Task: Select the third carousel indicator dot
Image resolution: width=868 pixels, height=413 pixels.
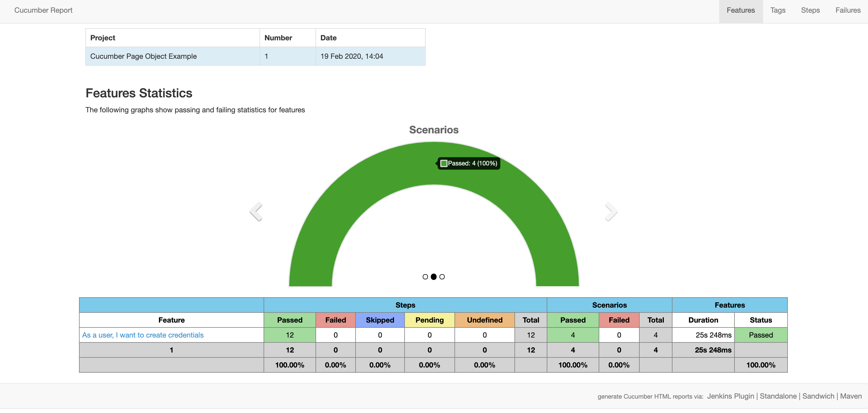Action: point(442,277)
